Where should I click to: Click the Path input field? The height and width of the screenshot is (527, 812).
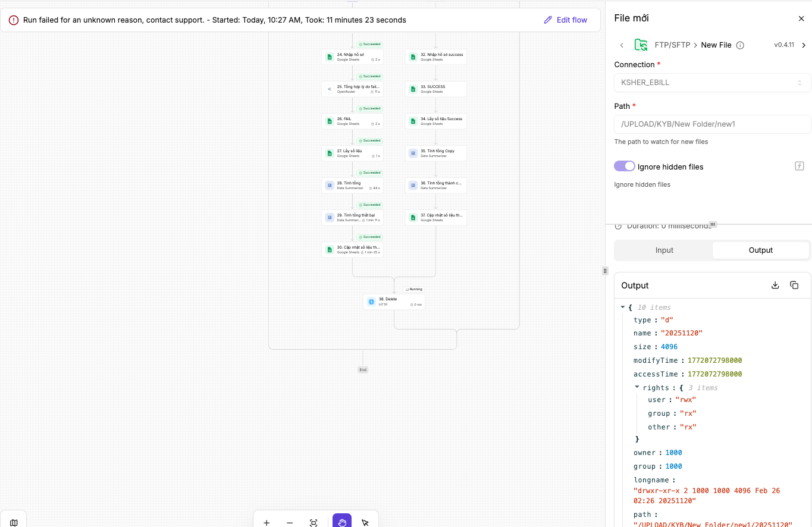[x=712, y=124]
